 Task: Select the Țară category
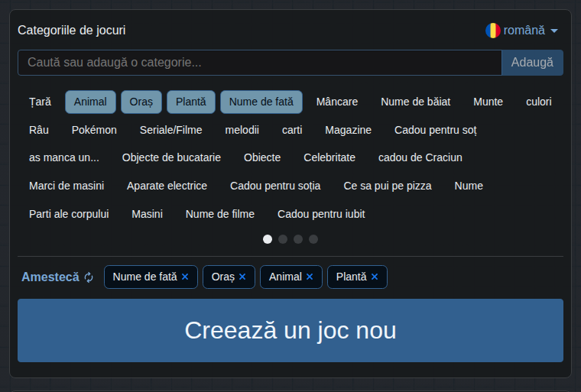click(x=40, y=102)
